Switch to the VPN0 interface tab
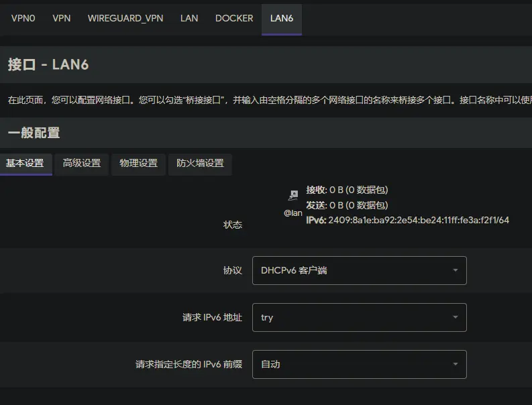Image resolution: width=532 pixels, height=405 pixels. click(23, 18)
